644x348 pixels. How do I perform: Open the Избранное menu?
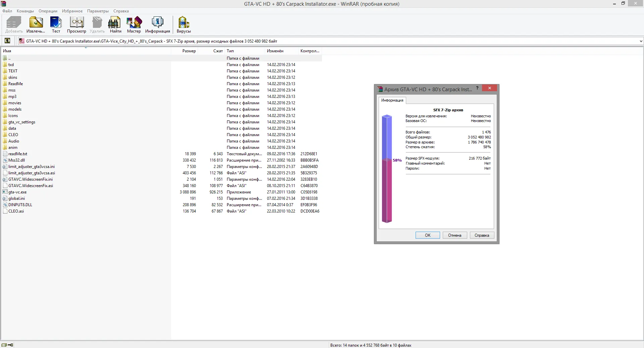[72, 11]
